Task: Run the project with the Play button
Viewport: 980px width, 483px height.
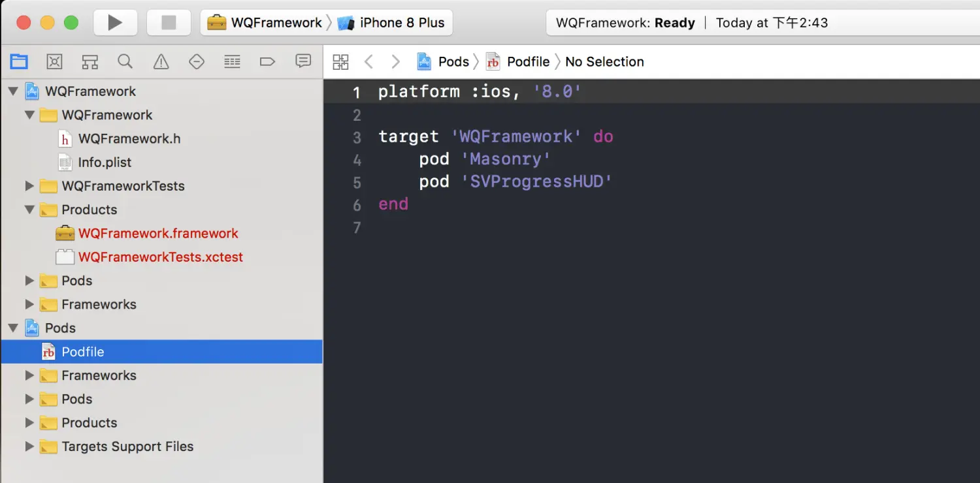Action: click(x=115, y=23)
